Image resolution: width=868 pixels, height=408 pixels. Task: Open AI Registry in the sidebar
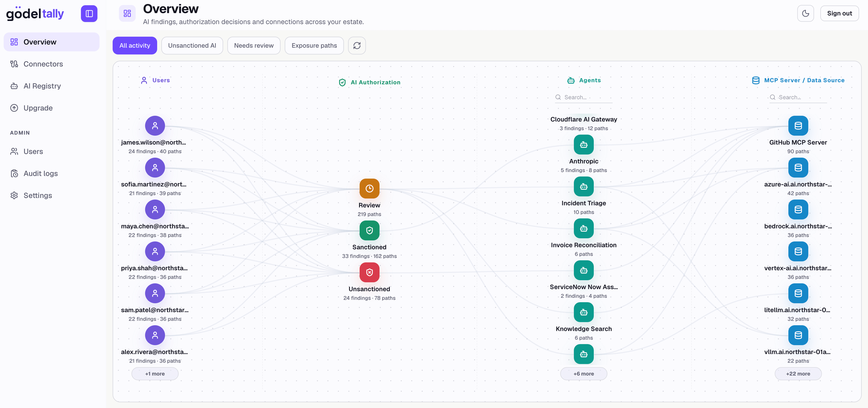click(x=52, y=86)
